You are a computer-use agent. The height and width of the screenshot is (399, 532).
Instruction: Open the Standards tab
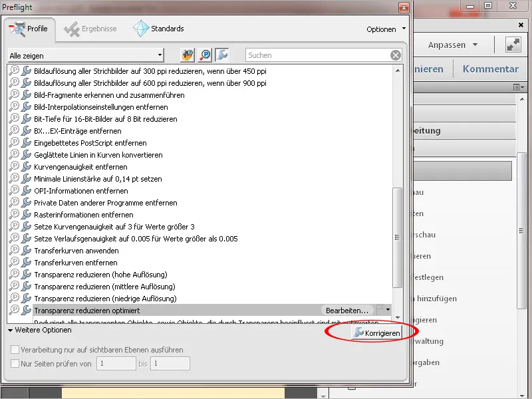coord(158,29)
